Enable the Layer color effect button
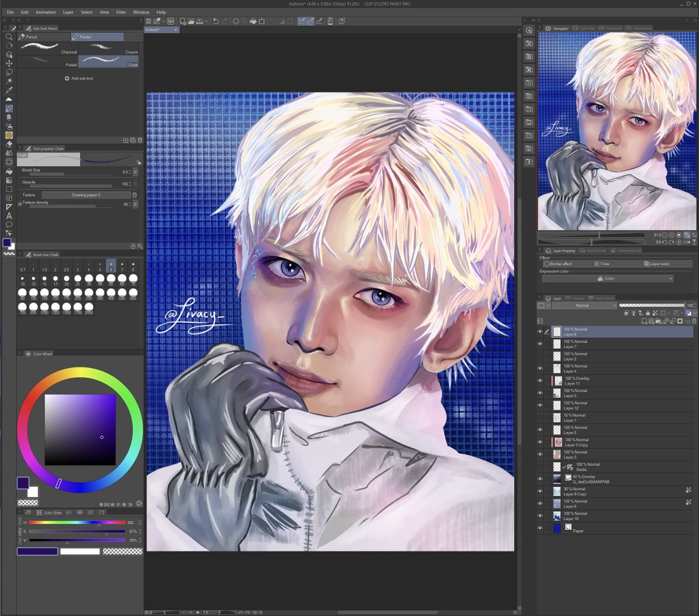Image resolution: width=699 pixels, height=616 pixels. coord(668,264)
